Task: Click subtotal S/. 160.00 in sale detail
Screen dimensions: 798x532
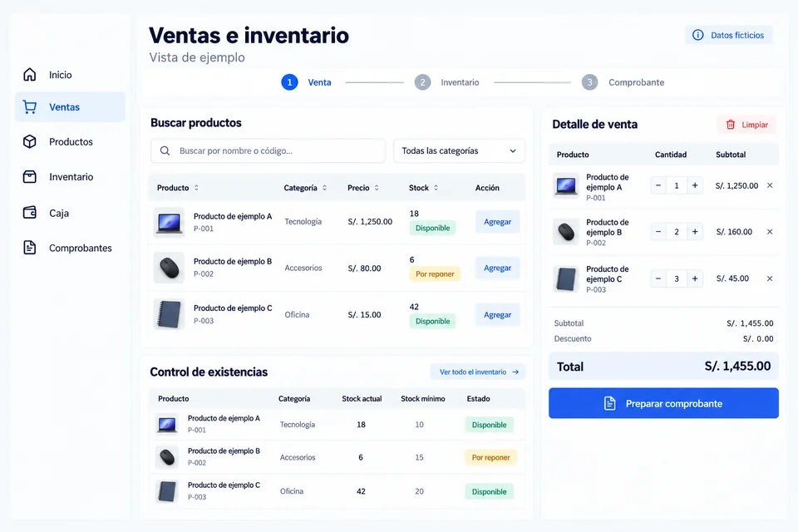Action: (734, 232)
